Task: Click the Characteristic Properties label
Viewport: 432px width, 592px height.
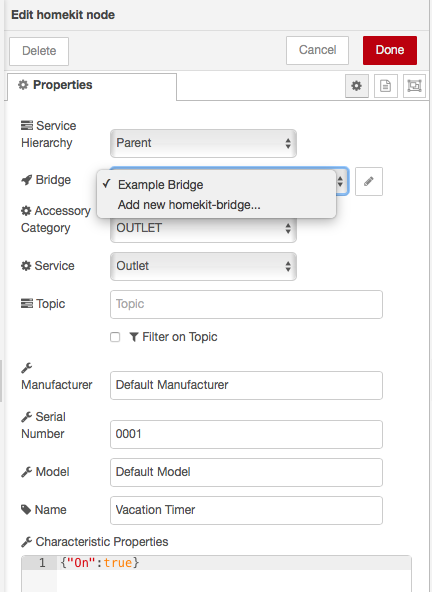Action: click(x=95, y=542)
